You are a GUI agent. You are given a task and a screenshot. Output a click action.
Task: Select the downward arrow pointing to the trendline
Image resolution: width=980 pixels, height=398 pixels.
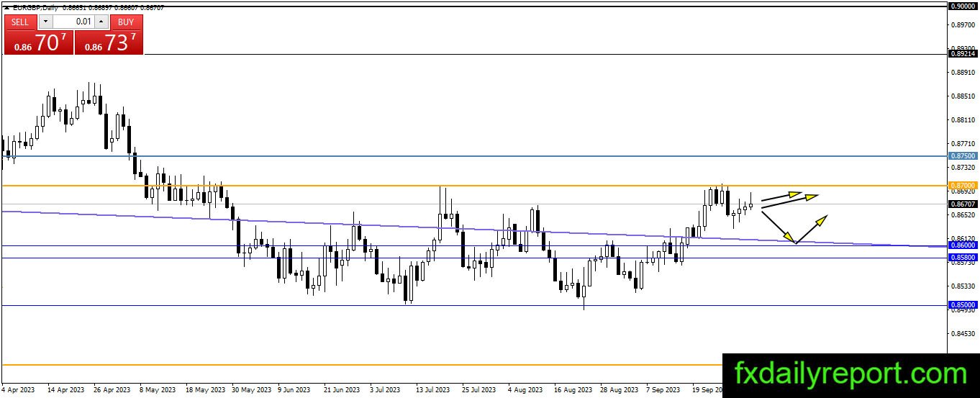(779, 227)
